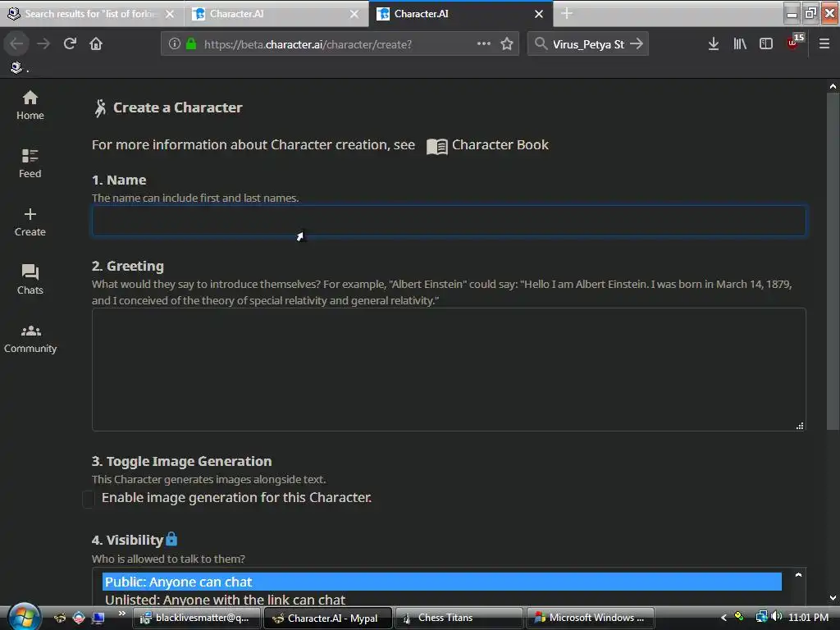Click into the Greeting text area

tap(449, 370)
